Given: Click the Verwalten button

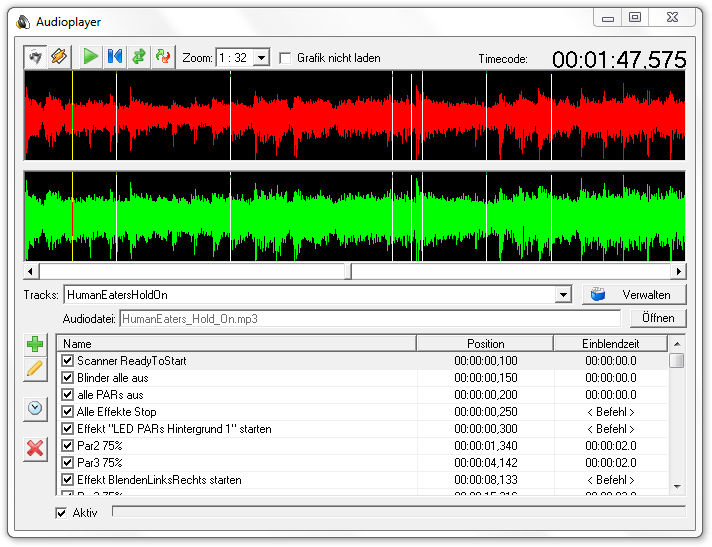Looking at the screenshot, I should pyautogui.click(x=634, y=295).
